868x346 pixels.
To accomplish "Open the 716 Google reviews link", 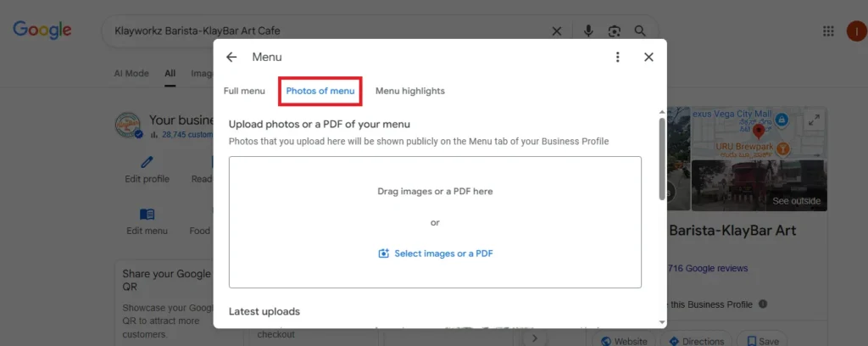I will (708, 269).
